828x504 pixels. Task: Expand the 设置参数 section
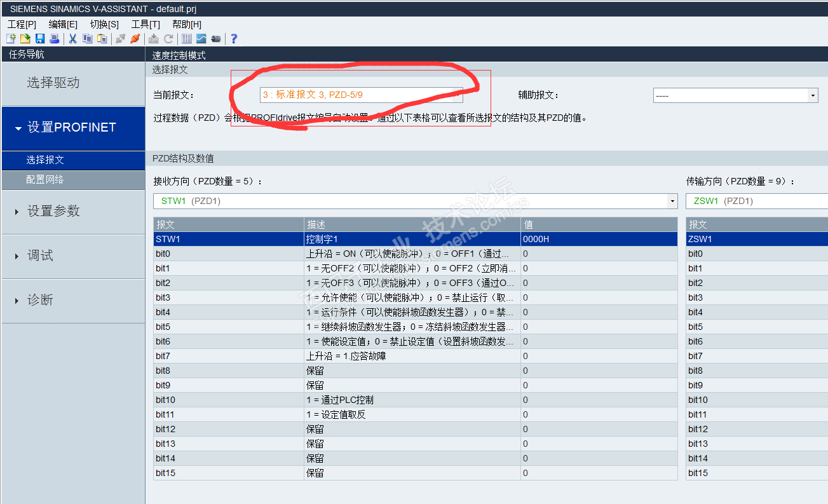(73, 212)
